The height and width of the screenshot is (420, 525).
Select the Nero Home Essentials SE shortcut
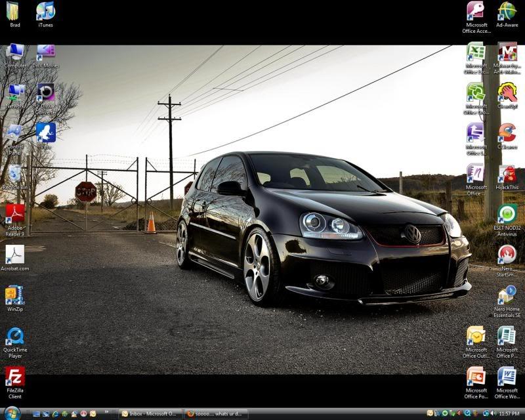tap(507, 301)
